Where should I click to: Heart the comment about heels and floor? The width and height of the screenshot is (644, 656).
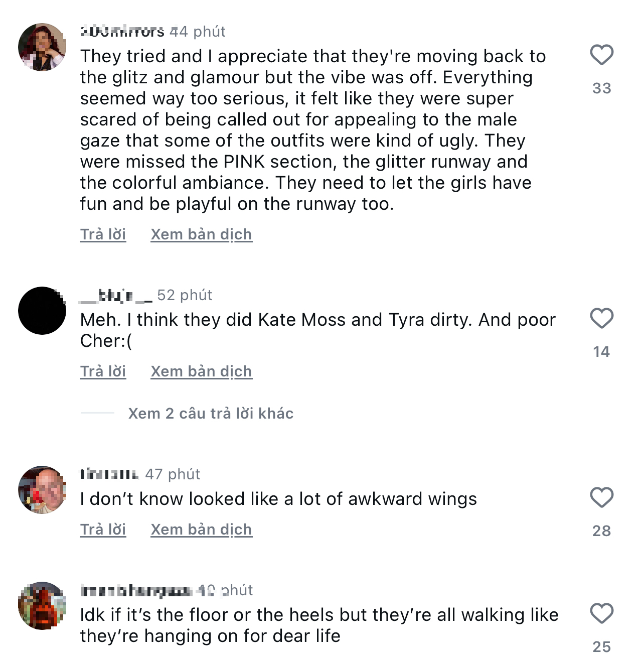[601, 614]
